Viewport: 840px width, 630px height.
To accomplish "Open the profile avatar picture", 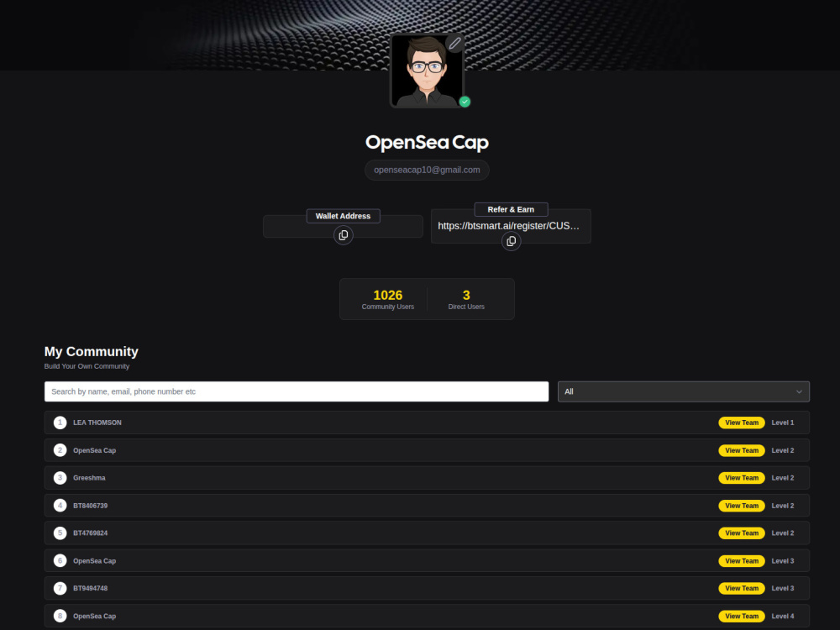I will click(427, 71).
